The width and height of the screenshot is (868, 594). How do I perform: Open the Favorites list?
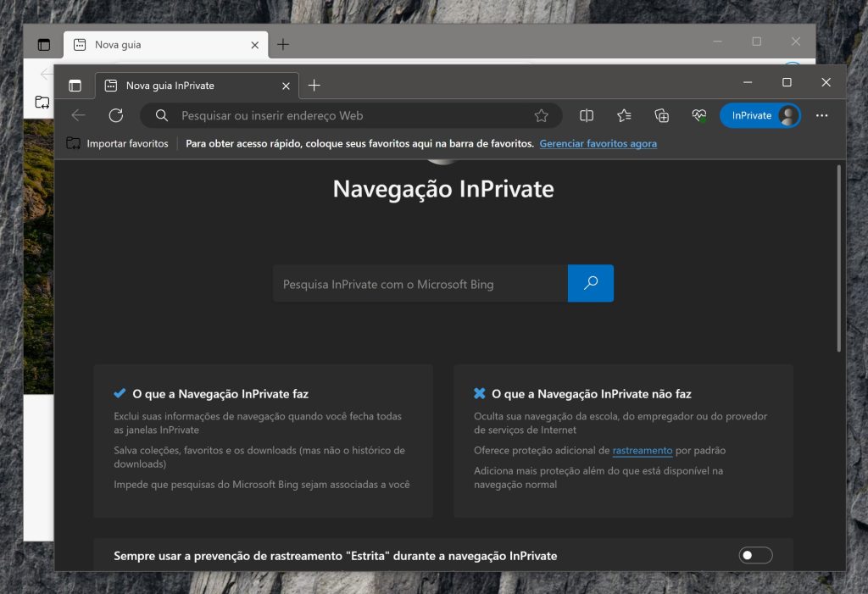pos(624,115)
